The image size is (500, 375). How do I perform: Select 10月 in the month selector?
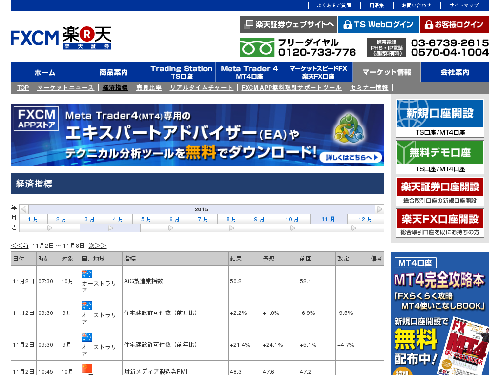(x=292, y=219)
